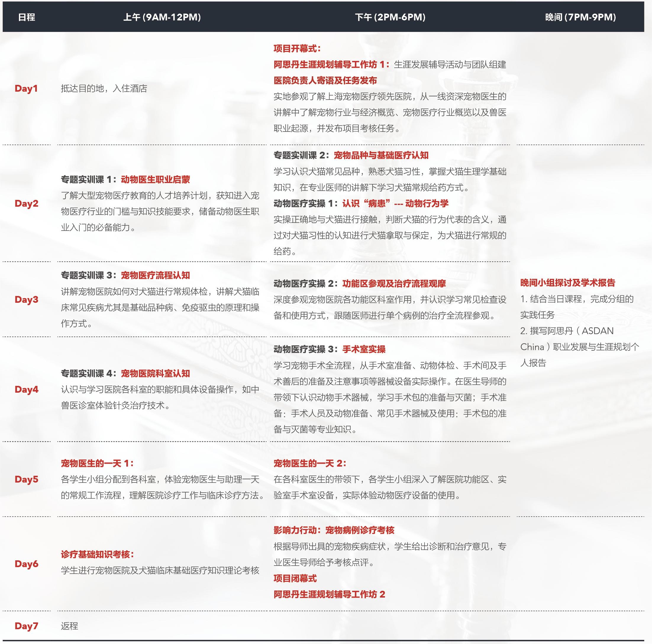Viewport: 652px width, 644px height.
Task: Select the Day4 row label
Action: click(27, 389)
